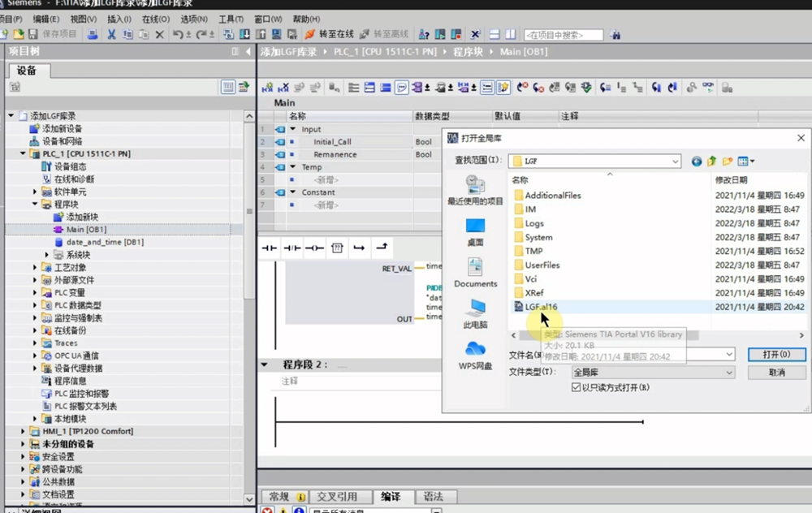Click the create new folder icon in dialog
The height and width of the screenshot is (513, 812).
pos(728,162)
